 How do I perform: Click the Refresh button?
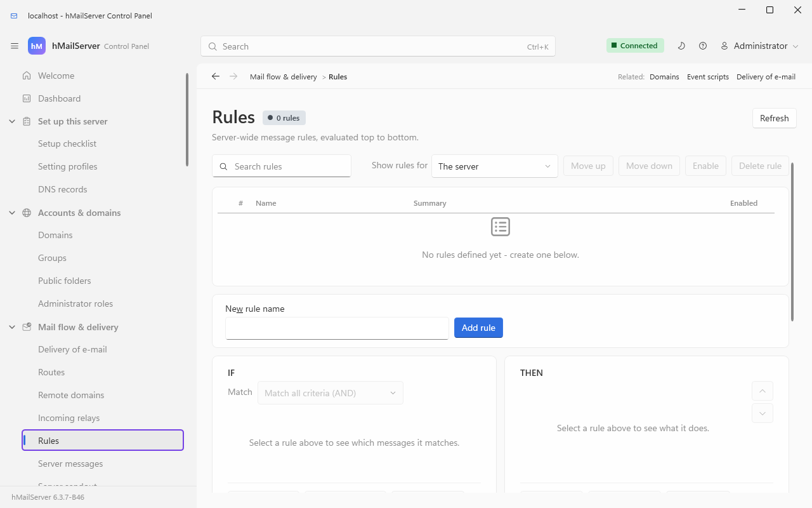point(774,118)
